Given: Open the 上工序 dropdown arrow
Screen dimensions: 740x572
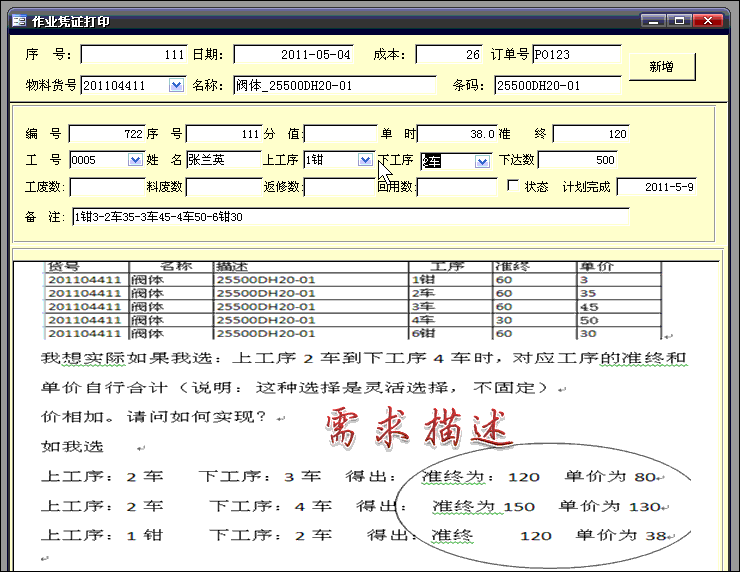Looking at the screenshot, I should click(x=365, y=160).
